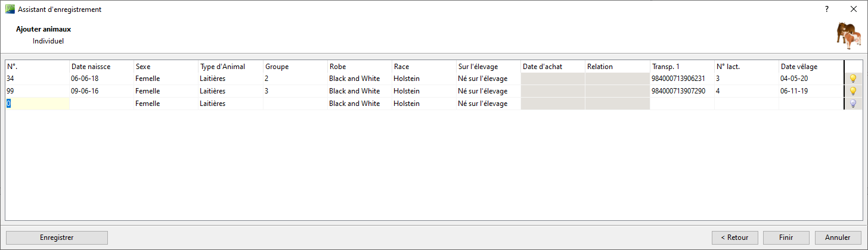Click the cow icon in the header

tap(848, 37)
